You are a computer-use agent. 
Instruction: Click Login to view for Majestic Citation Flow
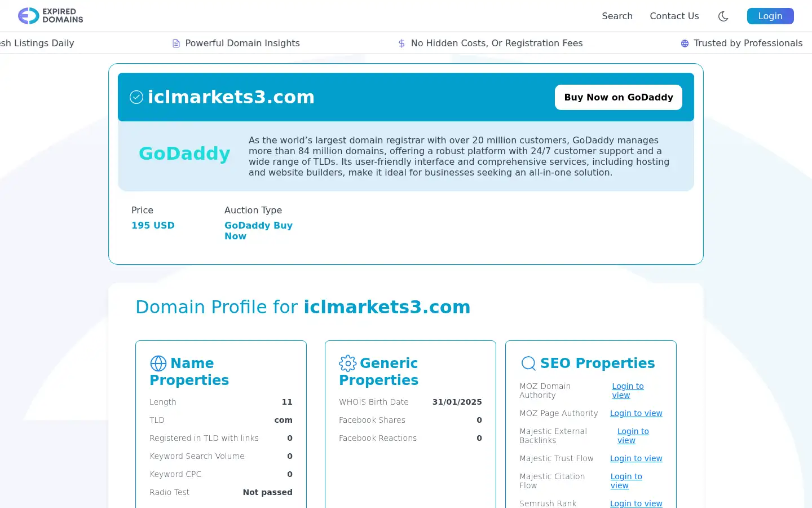pyautogui.click(x=626, y=481)
